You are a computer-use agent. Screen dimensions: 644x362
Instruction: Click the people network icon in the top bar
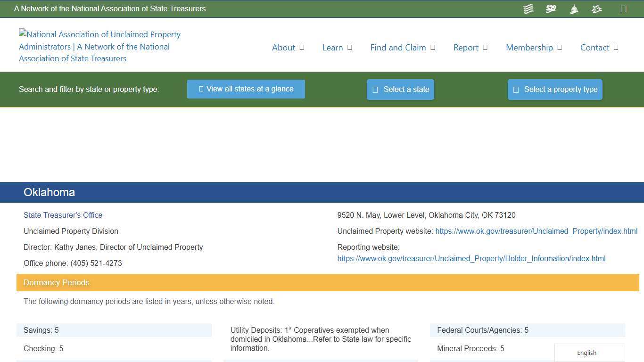pos(596,8)
